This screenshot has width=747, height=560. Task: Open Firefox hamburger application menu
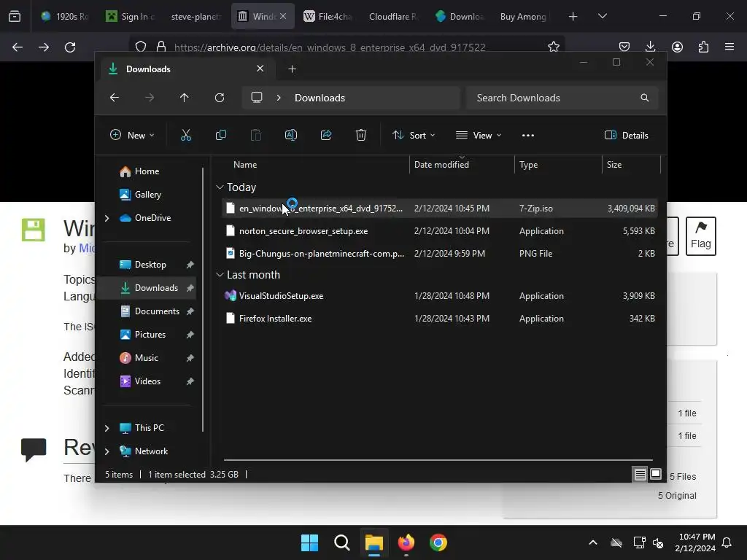click(x=729, y=47)
